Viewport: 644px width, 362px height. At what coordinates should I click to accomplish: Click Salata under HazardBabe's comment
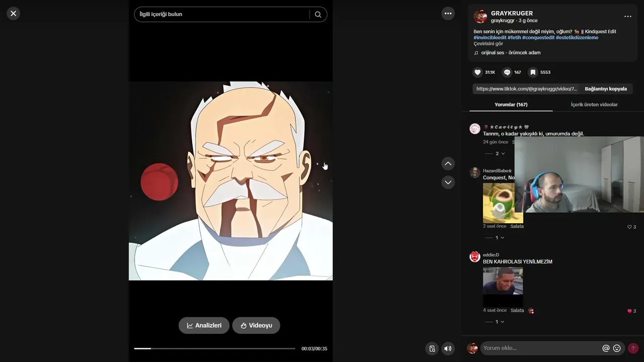click(517, 226)
